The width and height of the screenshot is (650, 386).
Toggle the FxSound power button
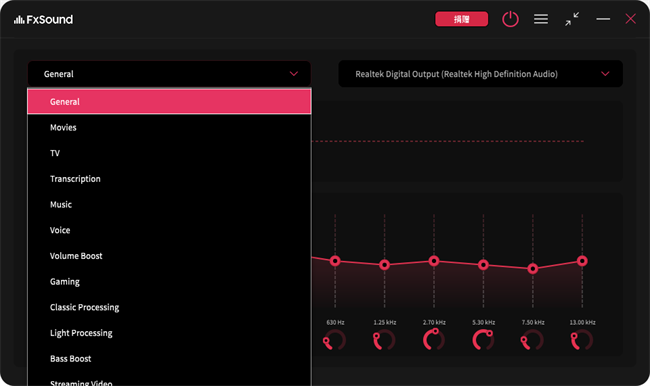[x=510, y=19]
